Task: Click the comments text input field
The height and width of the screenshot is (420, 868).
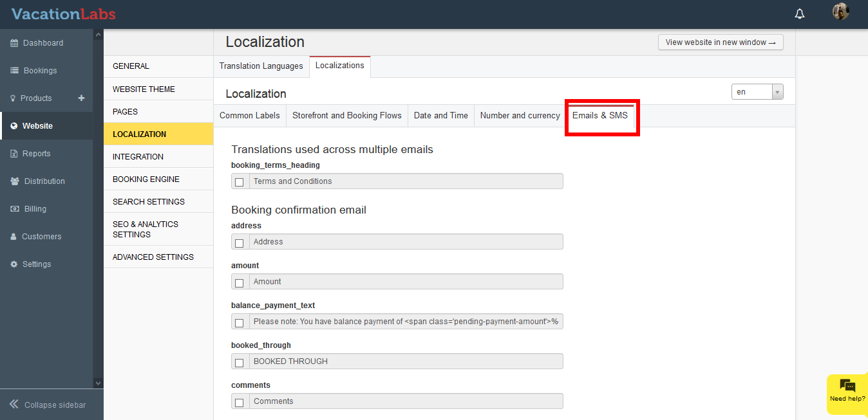Action: (x=406, y=401)
